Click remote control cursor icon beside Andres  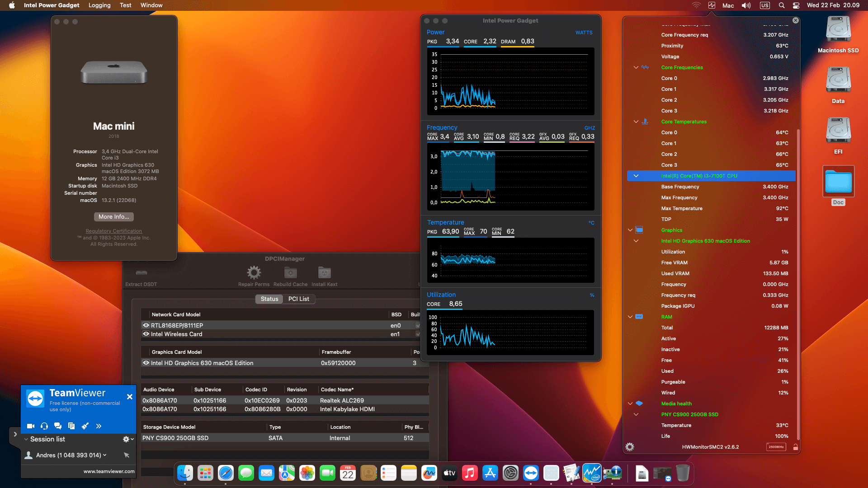click(x=127, y=455)
